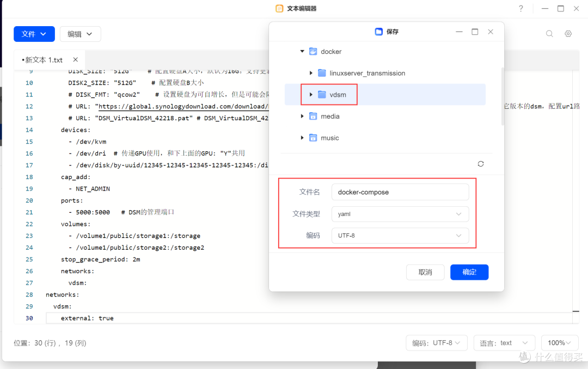
Task: Click the save dialog folder list scrollbar
Action: tap(503, 96)
